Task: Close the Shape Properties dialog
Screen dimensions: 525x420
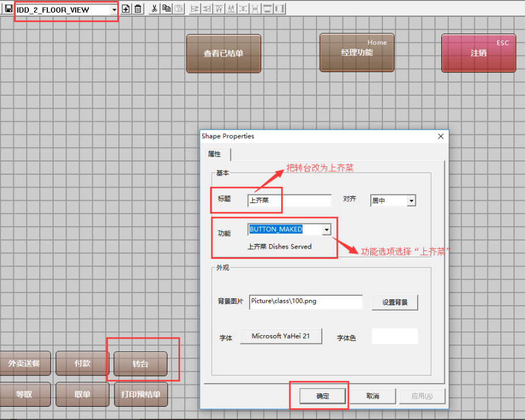Action: 441,136
